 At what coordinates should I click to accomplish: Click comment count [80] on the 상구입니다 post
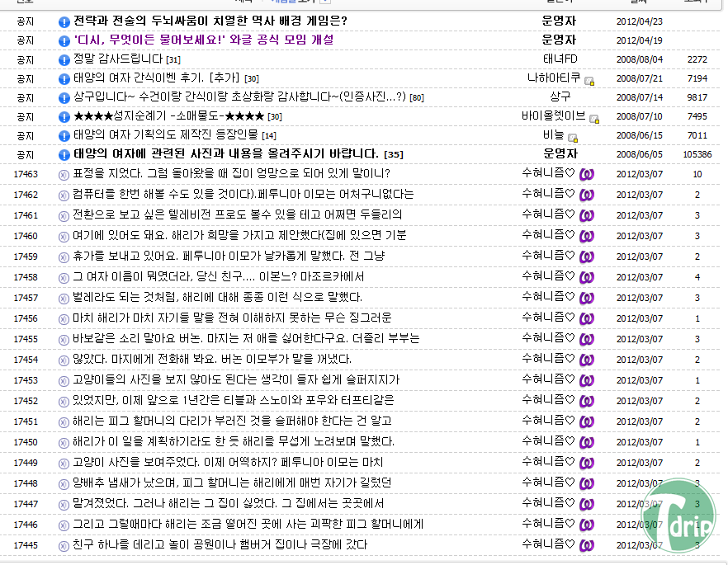click(417, 98)
